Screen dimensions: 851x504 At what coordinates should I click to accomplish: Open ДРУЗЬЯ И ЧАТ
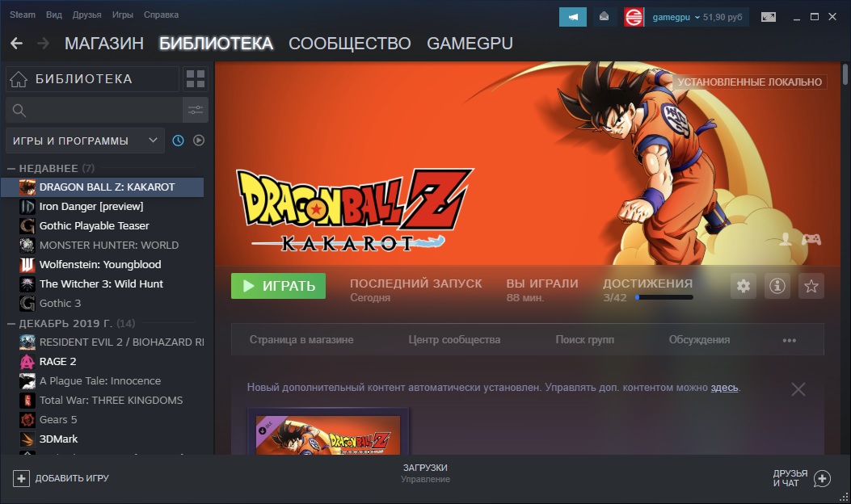point(802,478)
